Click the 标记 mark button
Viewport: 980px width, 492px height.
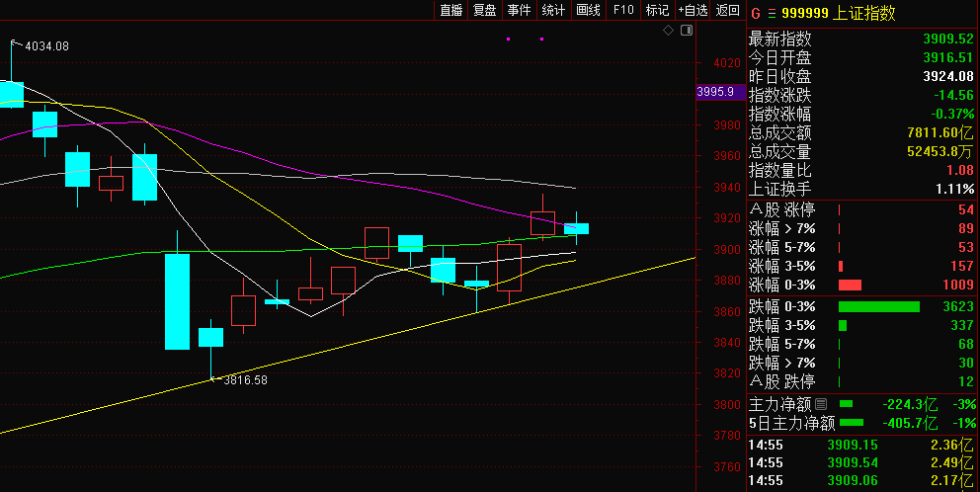[x=657, y=10]
